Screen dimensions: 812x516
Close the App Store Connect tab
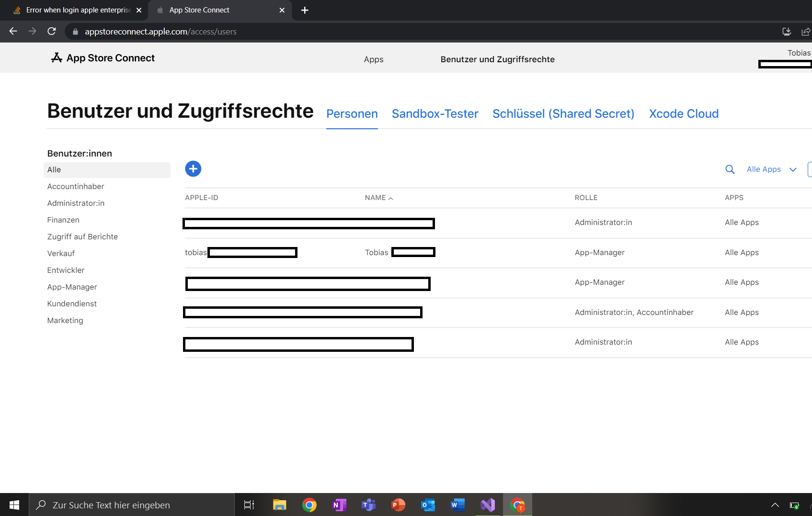click(x=282, y=10)
